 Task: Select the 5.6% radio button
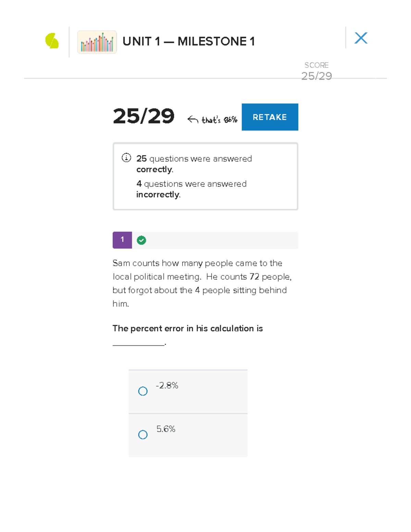tap(143, 435)
